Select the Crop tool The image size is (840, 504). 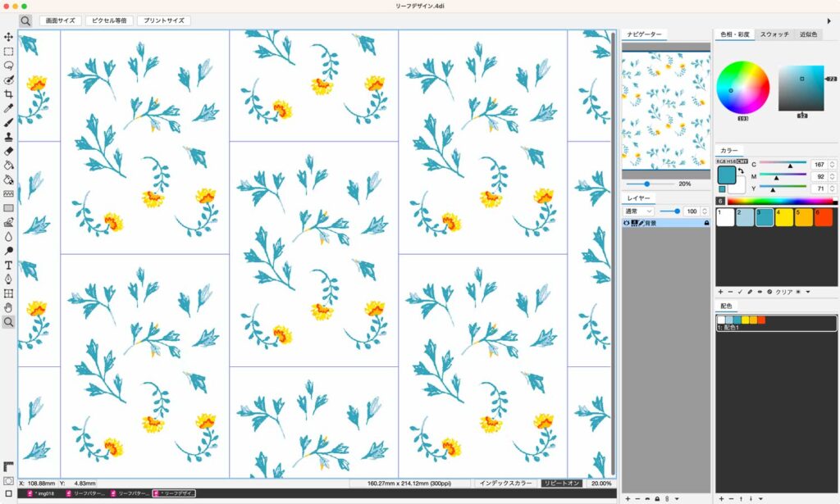pyautogui.click(x=8, y=94)
